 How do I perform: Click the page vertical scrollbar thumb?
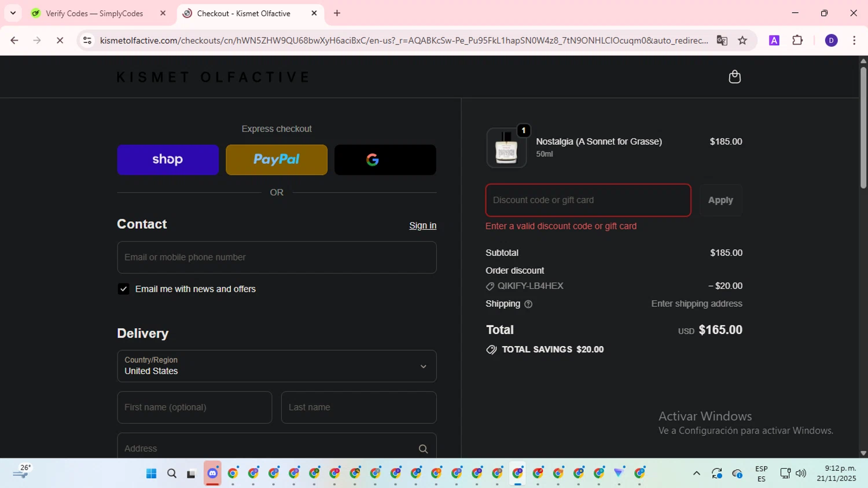[x=863, y=127]
